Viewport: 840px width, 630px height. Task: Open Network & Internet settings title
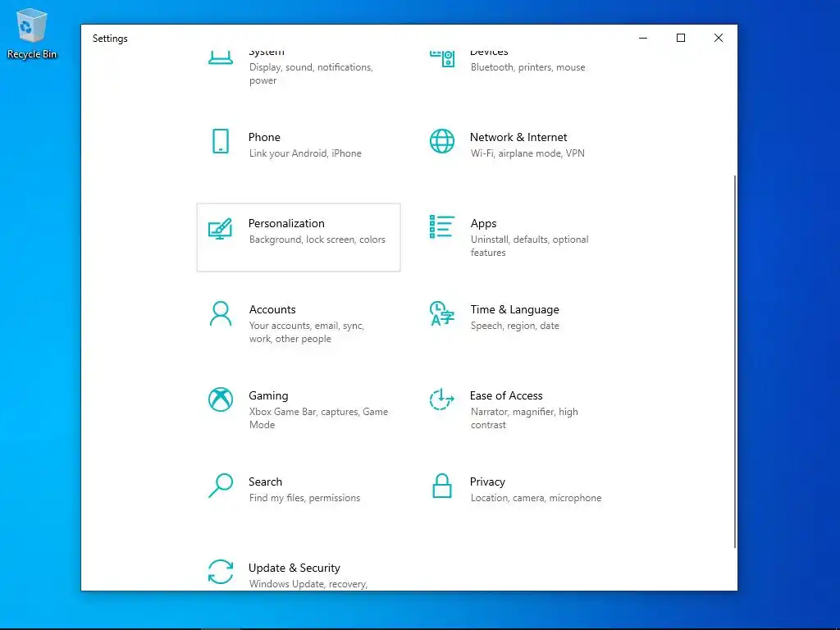coord(518,137)
